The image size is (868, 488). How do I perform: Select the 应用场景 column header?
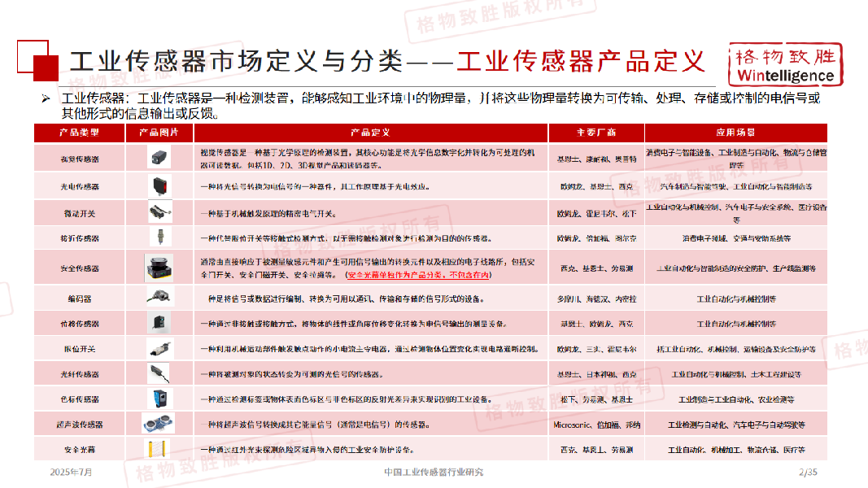click(735, 133)
